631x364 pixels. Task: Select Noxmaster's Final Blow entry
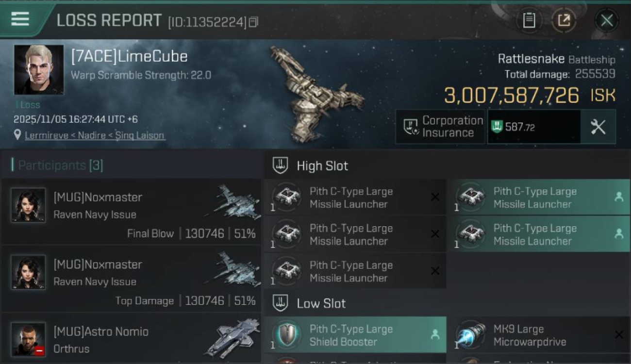[x=131, y=212]
